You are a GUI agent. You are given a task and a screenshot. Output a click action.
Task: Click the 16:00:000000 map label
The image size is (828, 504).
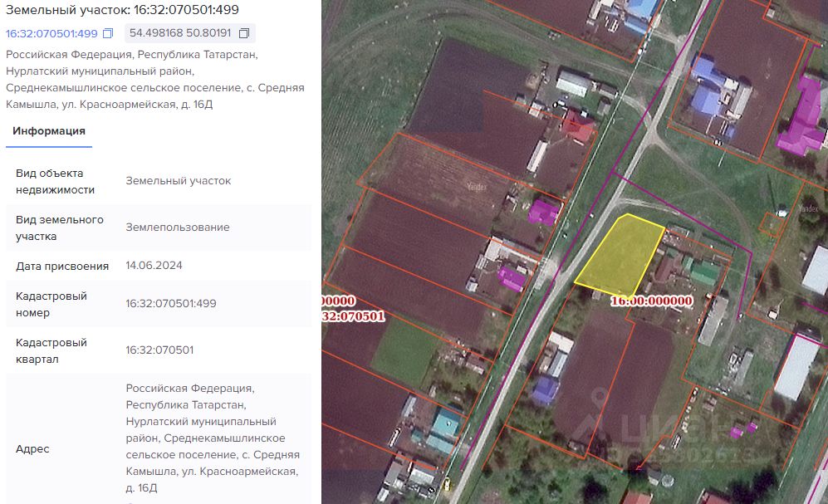(651, 301)
